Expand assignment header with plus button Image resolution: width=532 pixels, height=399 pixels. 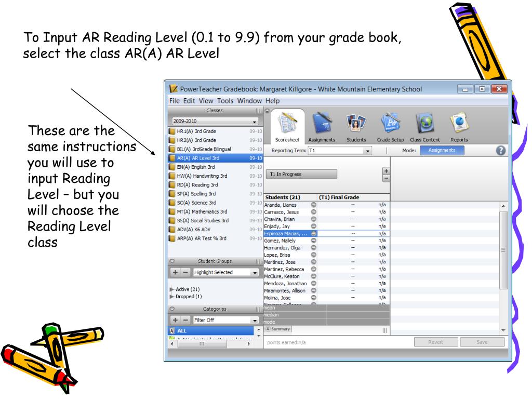coord(386,171)
